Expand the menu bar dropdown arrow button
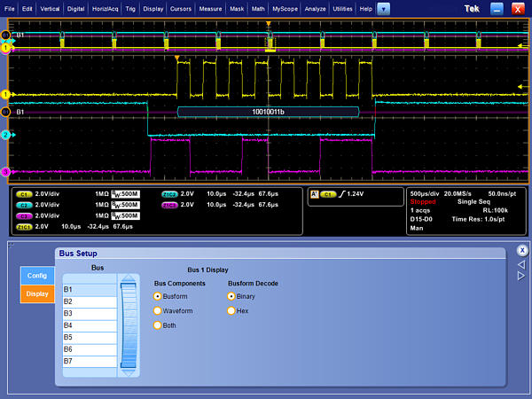Screen dimensions: 532x399 [x=383, y=8]
